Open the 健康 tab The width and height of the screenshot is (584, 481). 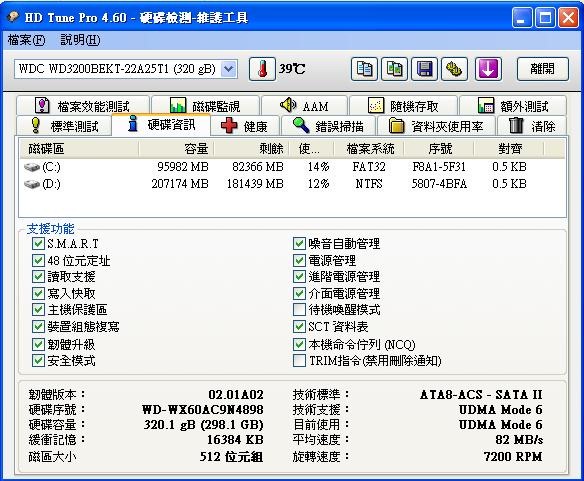tap(245, 126)
